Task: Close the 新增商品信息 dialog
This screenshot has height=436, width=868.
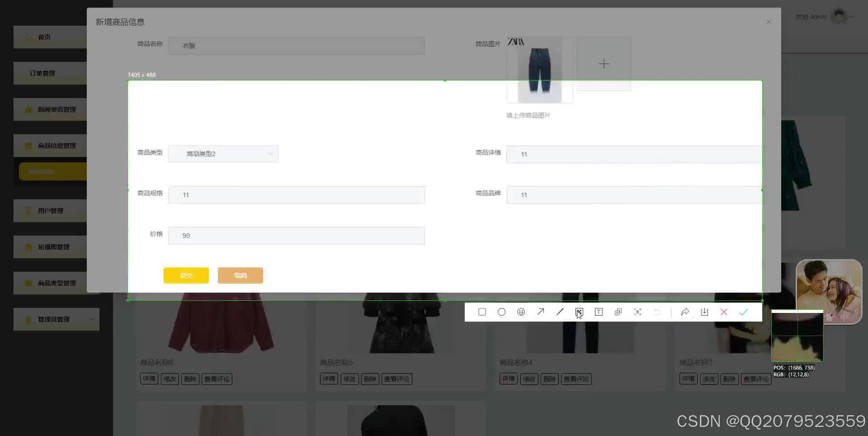Action: point(769,22)
